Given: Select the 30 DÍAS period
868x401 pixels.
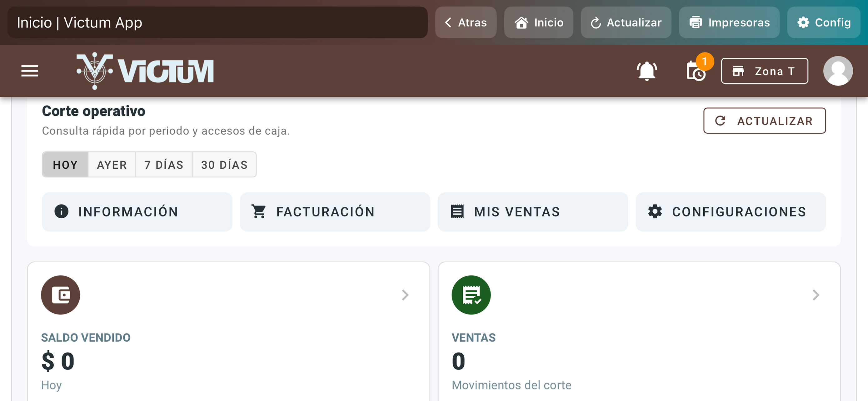Looking at the screenshot, I should [x=224, y=165].
